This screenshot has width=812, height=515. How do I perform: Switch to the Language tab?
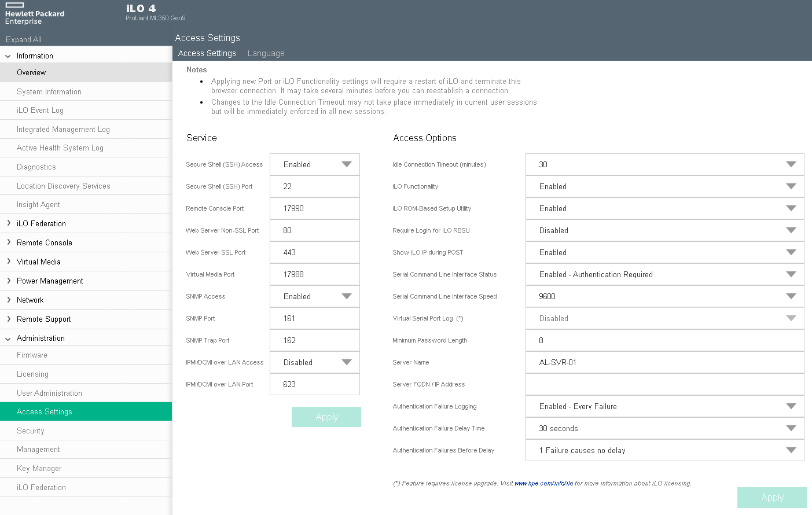pyautogui.click(x=266, y=53)
